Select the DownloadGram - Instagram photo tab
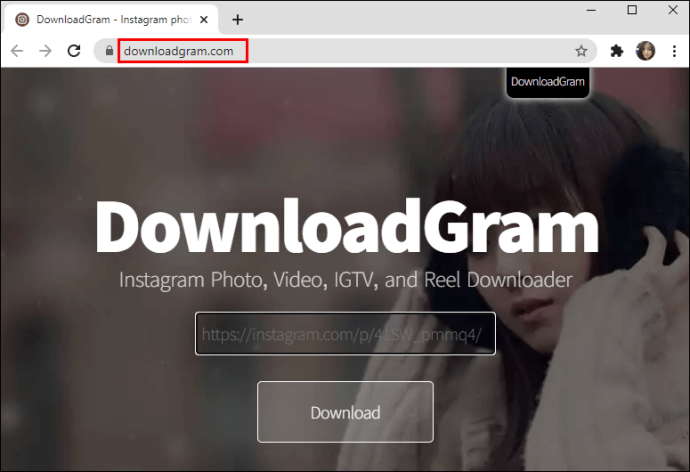 click(110, 20)
